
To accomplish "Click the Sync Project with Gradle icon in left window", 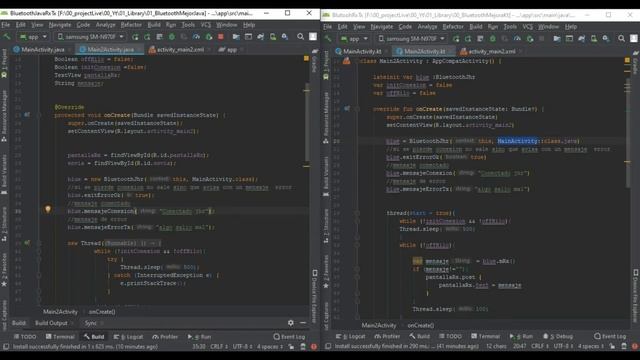I will [260, 37].
